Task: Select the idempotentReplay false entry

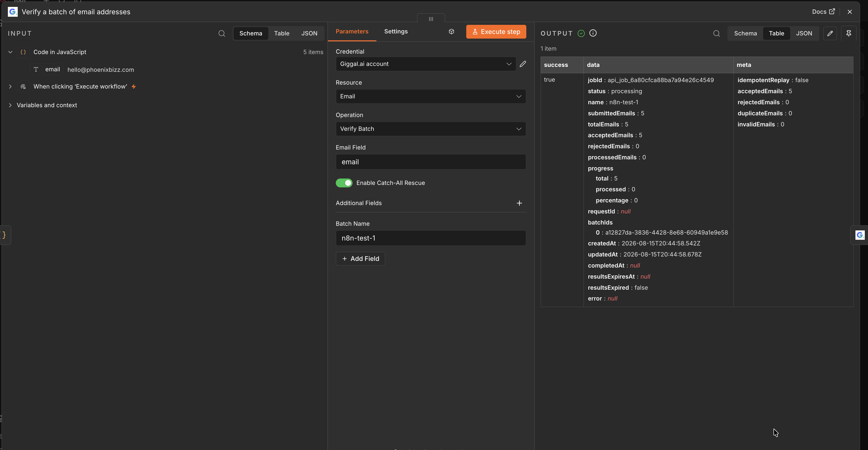Action: click(x=773, y=80)
